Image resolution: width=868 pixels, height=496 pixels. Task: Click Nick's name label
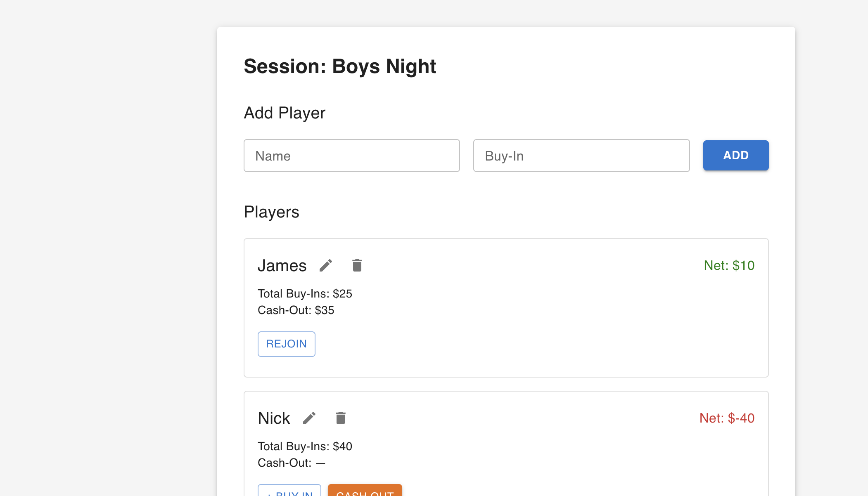[x=274, y=418]
